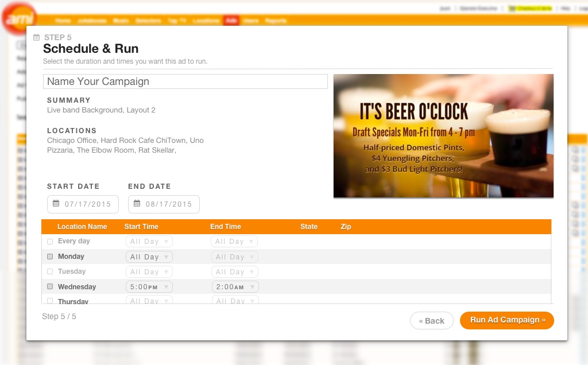Expand Tuesday's End Time dropdown
The image size is (588, 365).
pyautogui.click(x=234, y=272)
